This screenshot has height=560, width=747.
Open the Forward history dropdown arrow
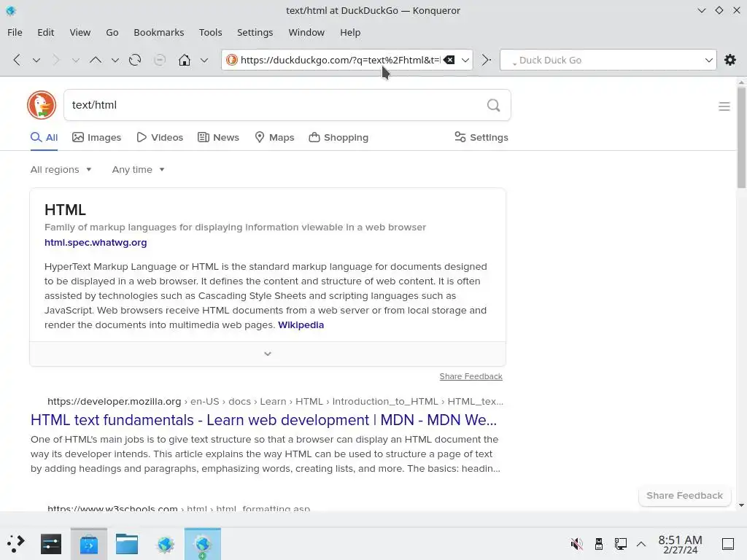point(75,61)
